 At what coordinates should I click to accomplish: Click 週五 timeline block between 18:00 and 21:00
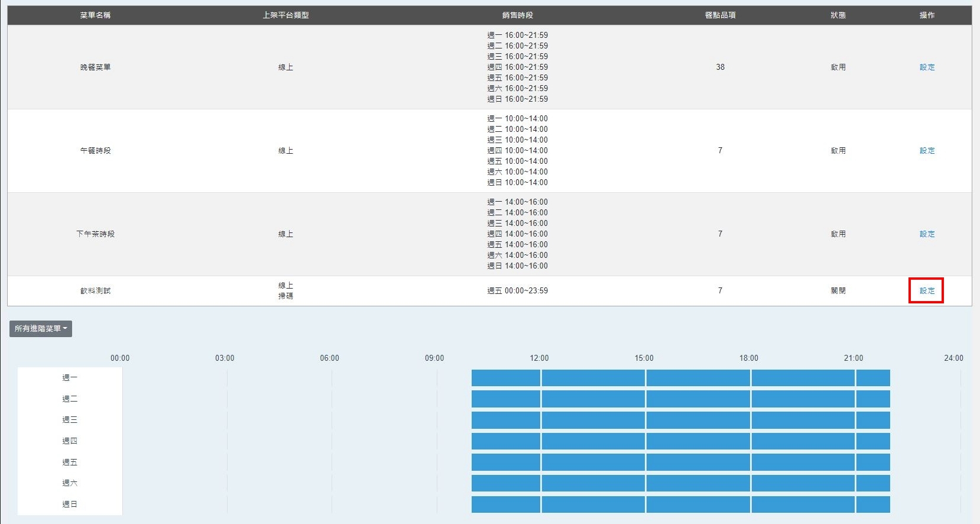pyautogui.click(x=802, y=462)
